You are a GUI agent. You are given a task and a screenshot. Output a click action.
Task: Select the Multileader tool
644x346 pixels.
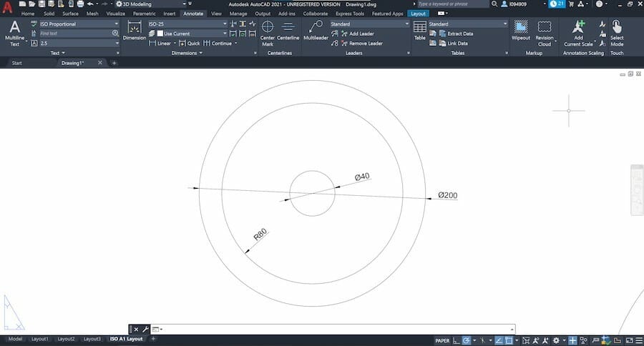(316, 30)
